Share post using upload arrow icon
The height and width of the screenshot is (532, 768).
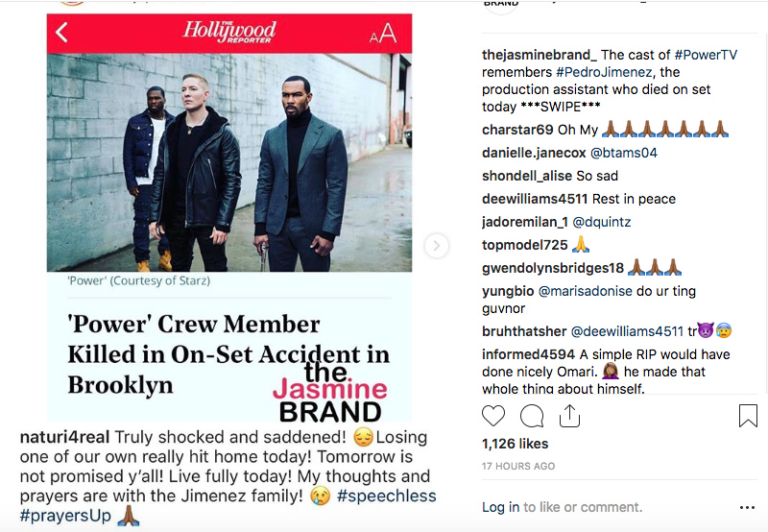click(569, 416)
